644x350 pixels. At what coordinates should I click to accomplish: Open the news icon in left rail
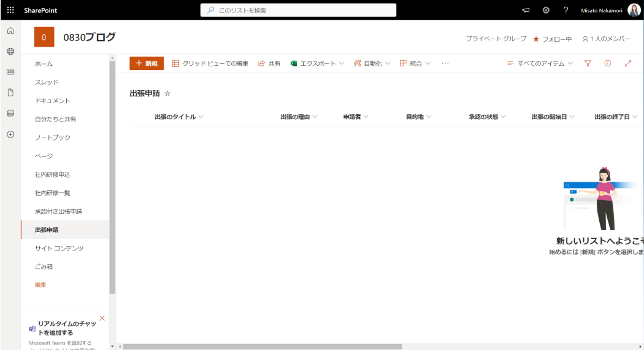click(x=10, y=72)
